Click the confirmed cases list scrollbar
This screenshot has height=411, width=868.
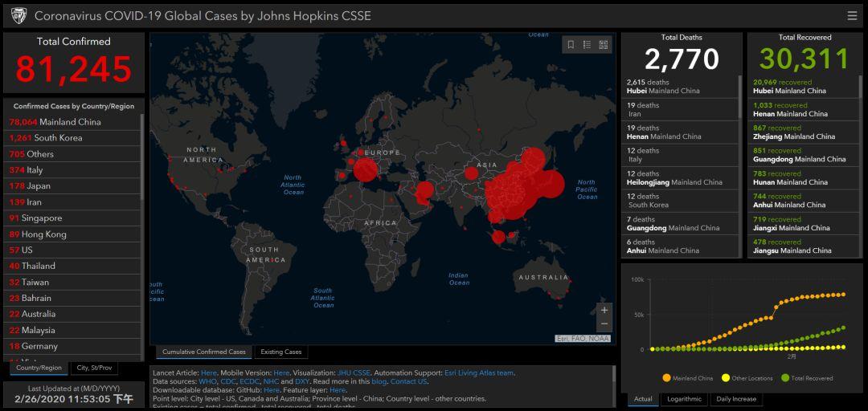[x=142, y=157]
